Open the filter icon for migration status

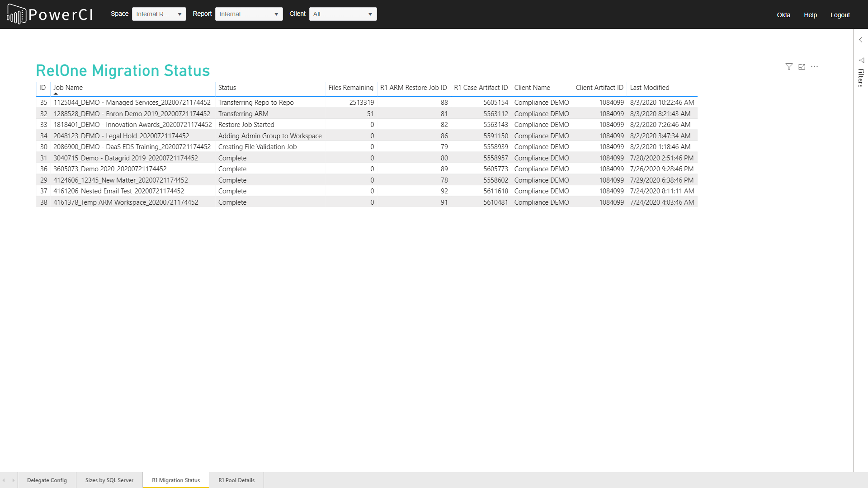[x=789, y=67]
